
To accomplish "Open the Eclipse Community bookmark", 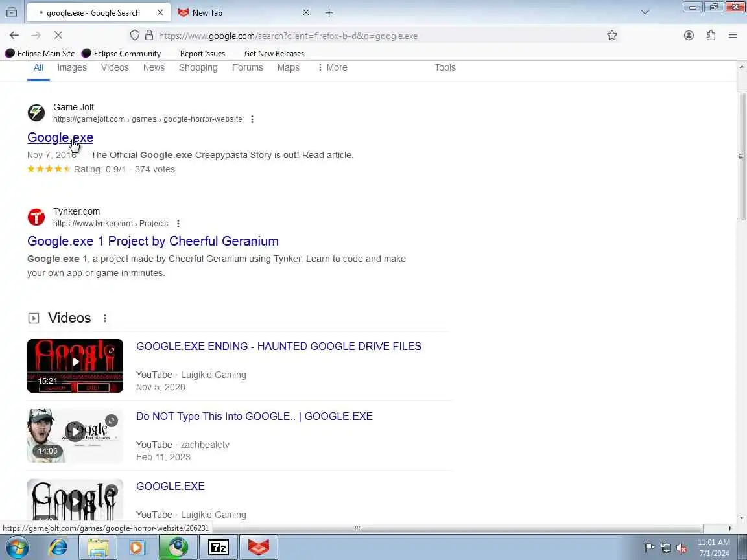I will (x=121, y=53).
